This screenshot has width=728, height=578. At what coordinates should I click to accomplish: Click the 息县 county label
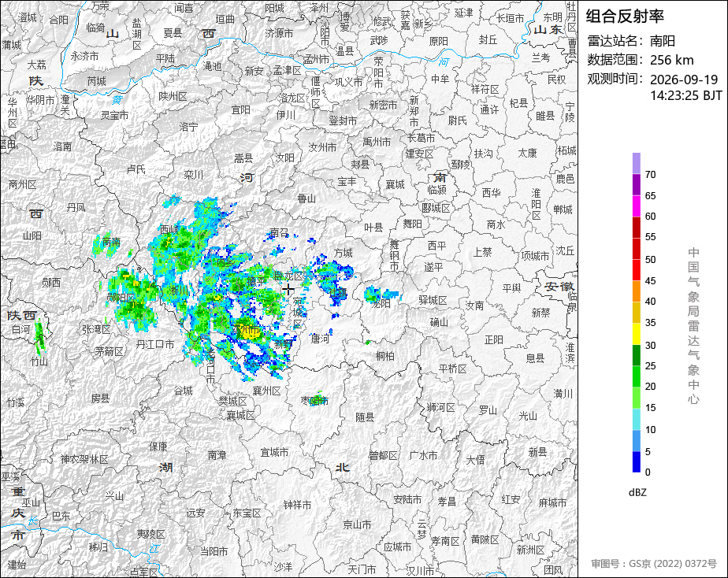pos(535,358)
